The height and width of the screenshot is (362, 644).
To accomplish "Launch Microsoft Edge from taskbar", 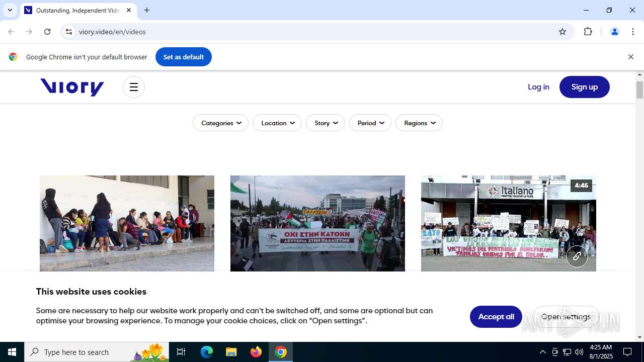I will [207, 352].
